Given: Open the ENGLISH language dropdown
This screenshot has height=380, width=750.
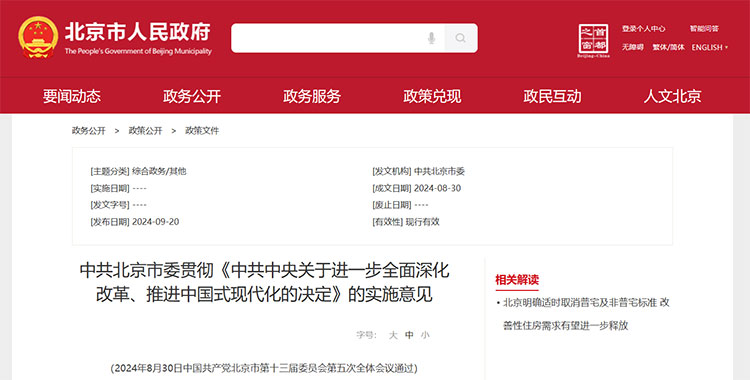Looking at the screenshot, I should point(710,47).
